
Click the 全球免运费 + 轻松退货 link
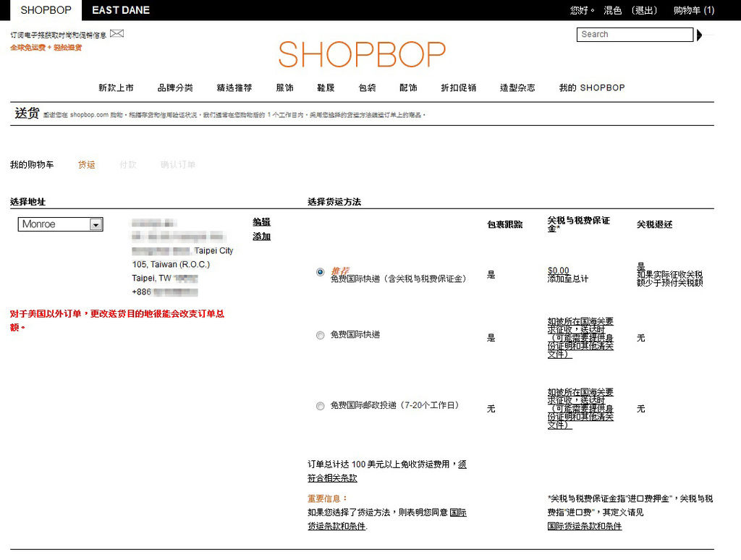[46, 47]
